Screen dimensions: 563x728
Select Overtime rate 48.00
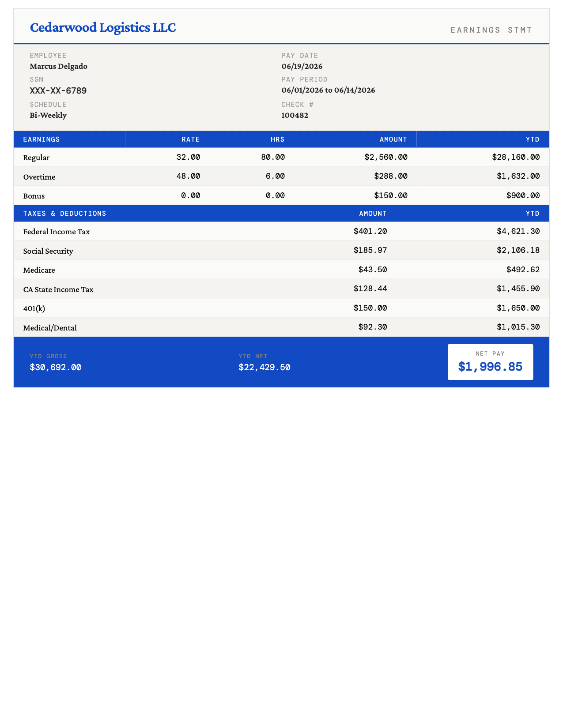pyautogui.click(x=188, y=176)
